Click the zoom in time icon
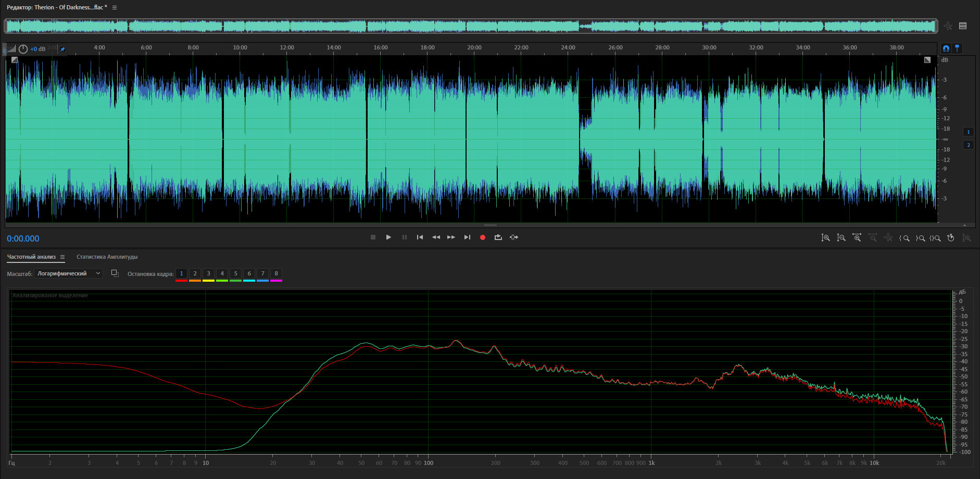The height and width of the screenshot is (479, 980). click(x=857, y=238)
